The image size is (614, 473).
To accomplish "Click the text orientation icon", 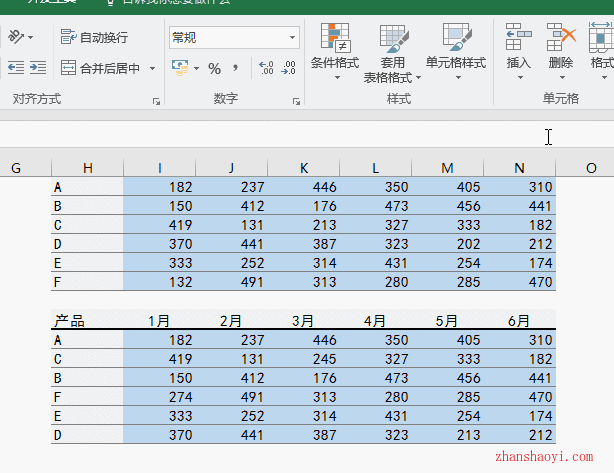I will coord(16,37).
